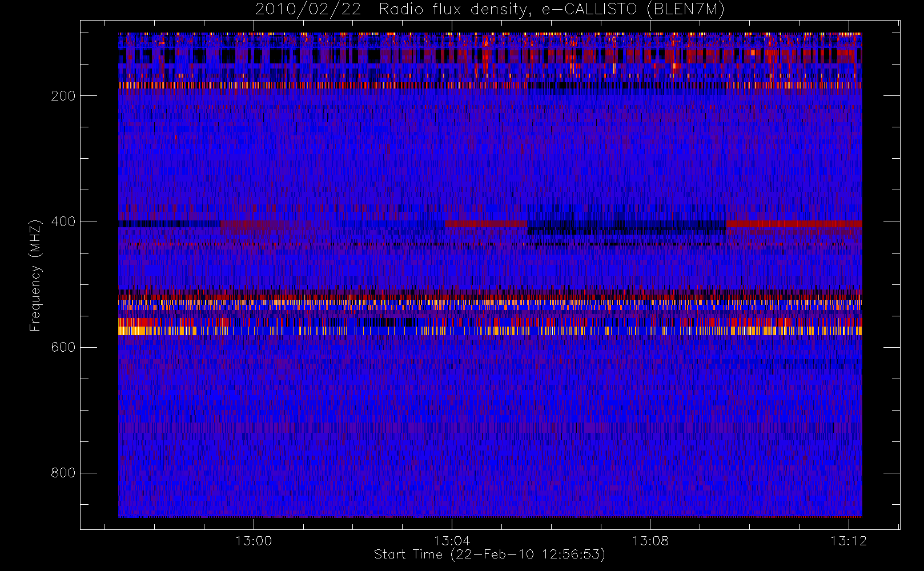The height and width of the screenshot is (571, 924).
Task: Click the 13:04 time axis label
Action: point(452,541)
